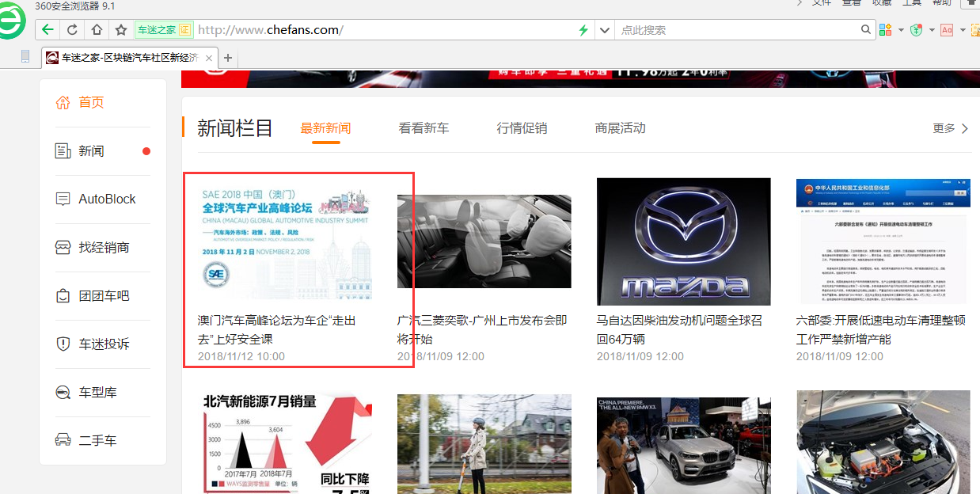This screenshot has width=980, height=494.
Task: Open the 北汽新能源7月销量 chart thumbnail
Action: coord(285,444)
